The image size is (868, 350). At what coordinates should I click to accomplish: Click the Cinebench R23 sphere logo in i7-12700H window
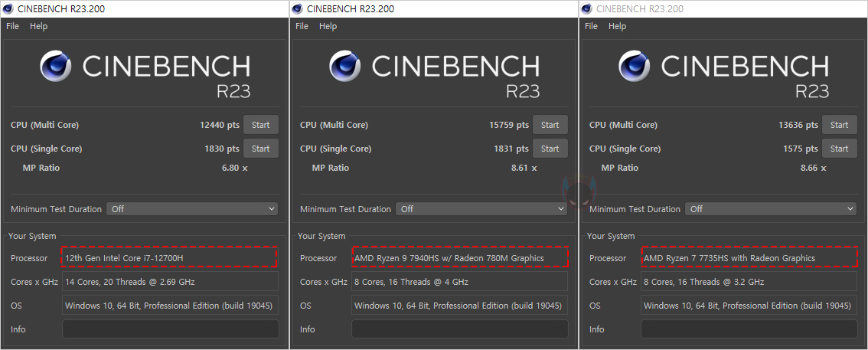point(56,66)
